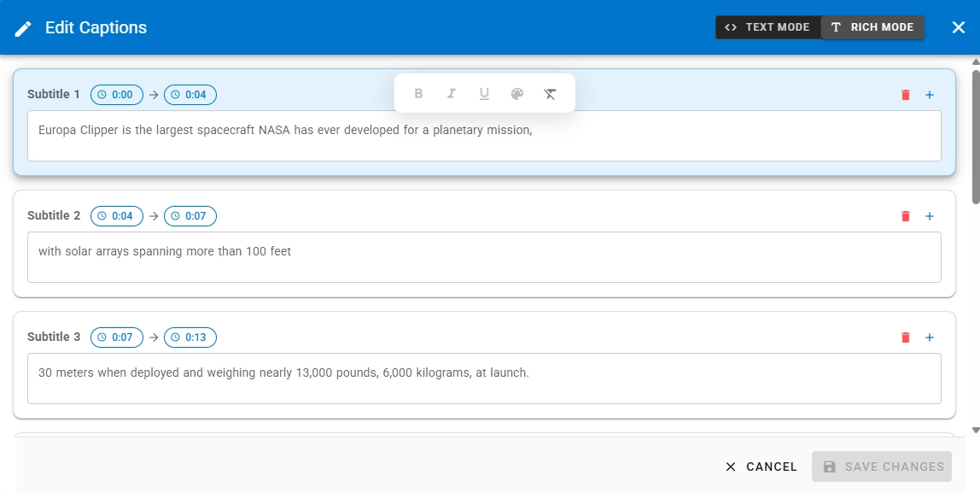Focus the Europa Clipper caption text field
The image size is (980, 493).
(x=484, y=136)
